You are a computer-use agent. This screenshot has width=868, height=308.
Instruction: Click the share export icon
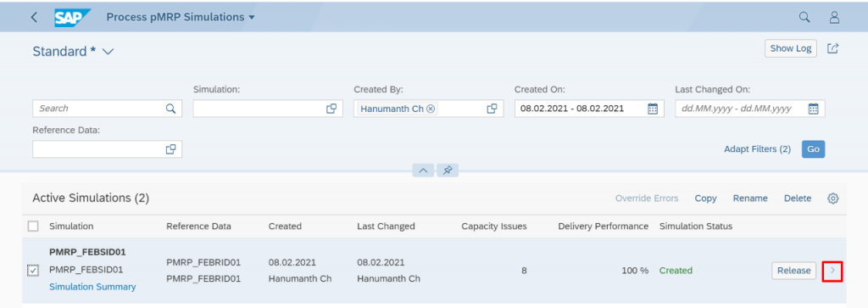point(832,48)
